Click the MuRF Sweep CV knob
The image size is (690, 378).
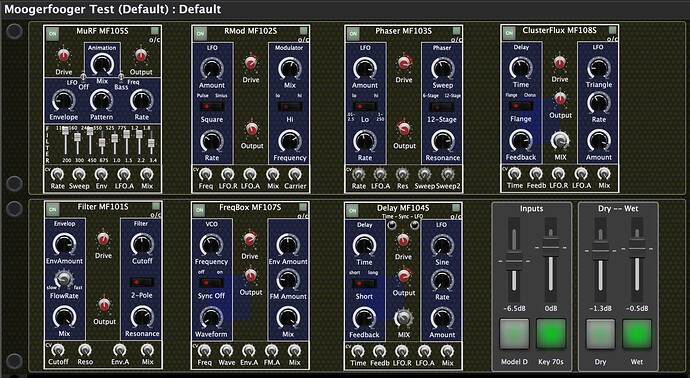79,175
